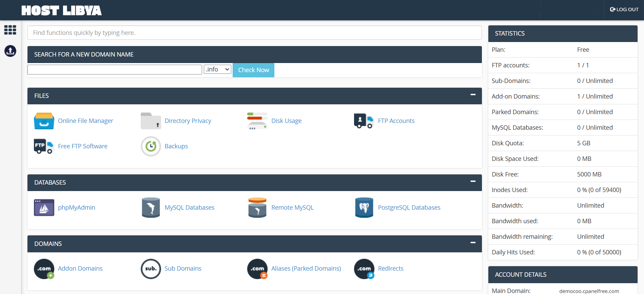
Task: Open the Backups clock icon
Action: click(151, 146)
